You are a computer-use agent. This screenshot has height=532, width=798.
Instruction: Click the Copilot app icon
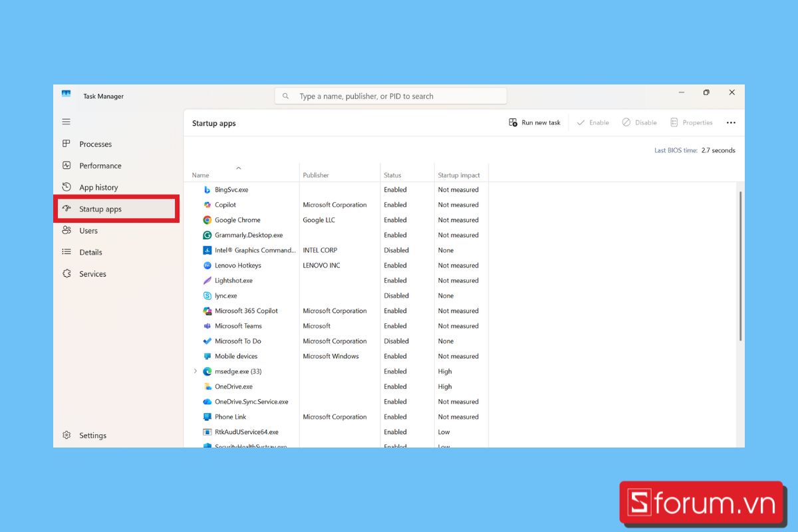(x=207, y=205)
